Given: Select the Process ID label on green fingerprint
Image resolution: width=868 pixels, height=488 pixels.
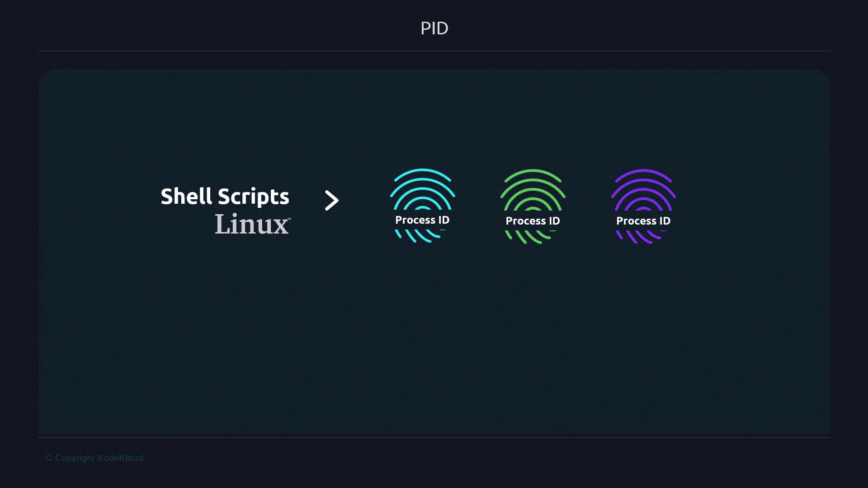Looking at the screenshot, I should [x=533, y=221].
